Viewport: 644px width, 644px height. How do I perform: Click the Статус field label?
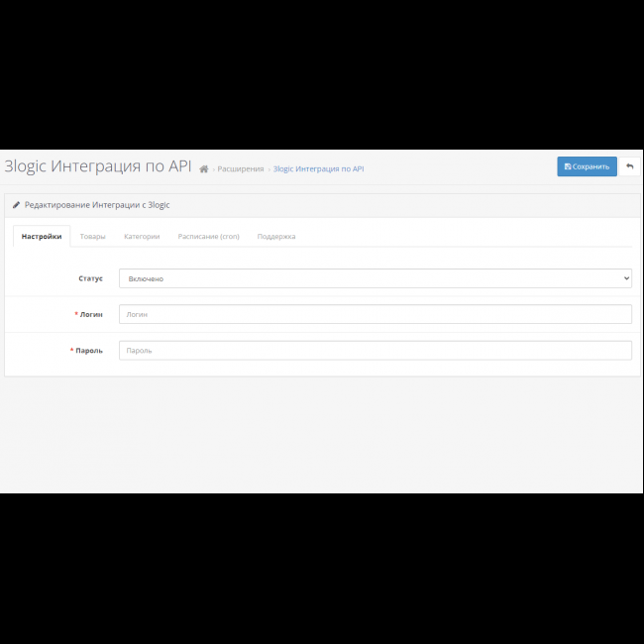(90, 278)
